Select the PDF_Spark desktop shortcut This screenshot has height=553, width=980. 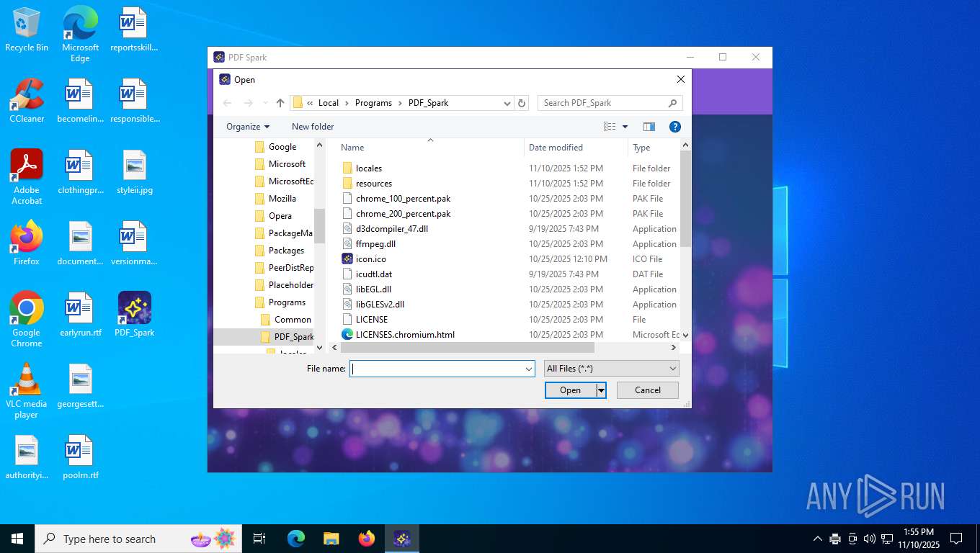coord(134,315)
